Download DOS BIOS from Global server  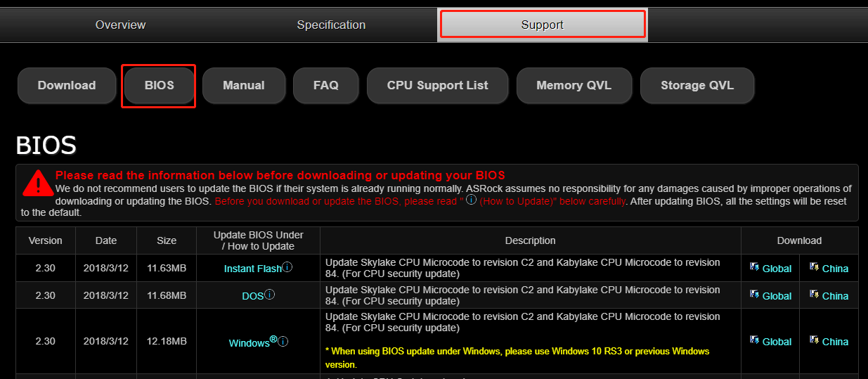point(777,296)
